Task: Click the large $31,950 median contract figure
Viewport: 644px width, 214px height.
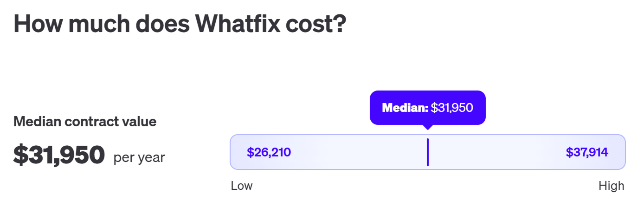Action: point(59,155)
